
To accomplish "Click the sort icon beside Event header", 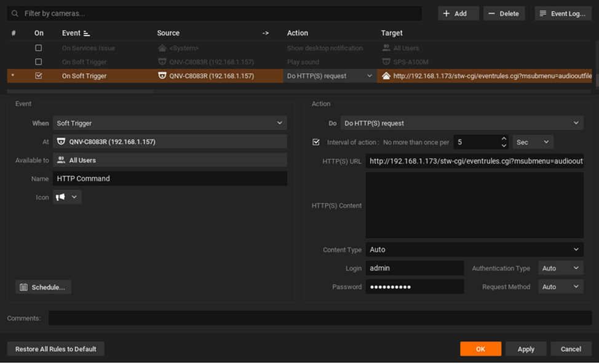I will click(87, 33).
